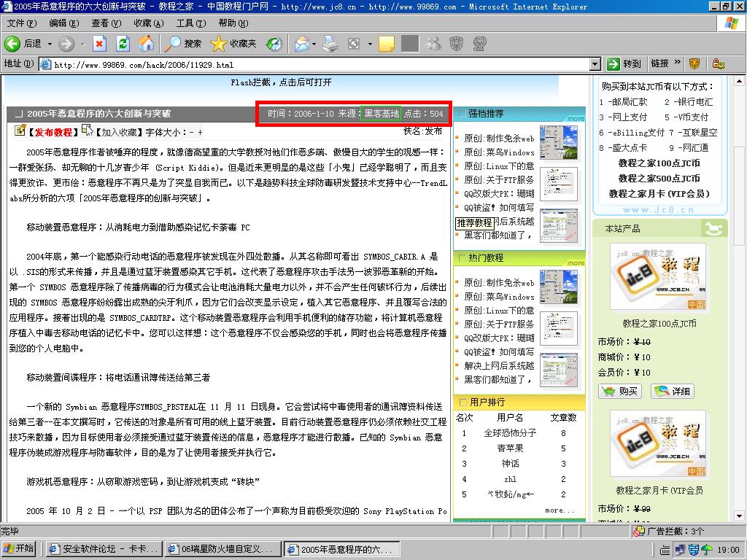Click the 详细 button under 100点JC币
This screenshot has height=560, width=747.
[x=672, y=391]
